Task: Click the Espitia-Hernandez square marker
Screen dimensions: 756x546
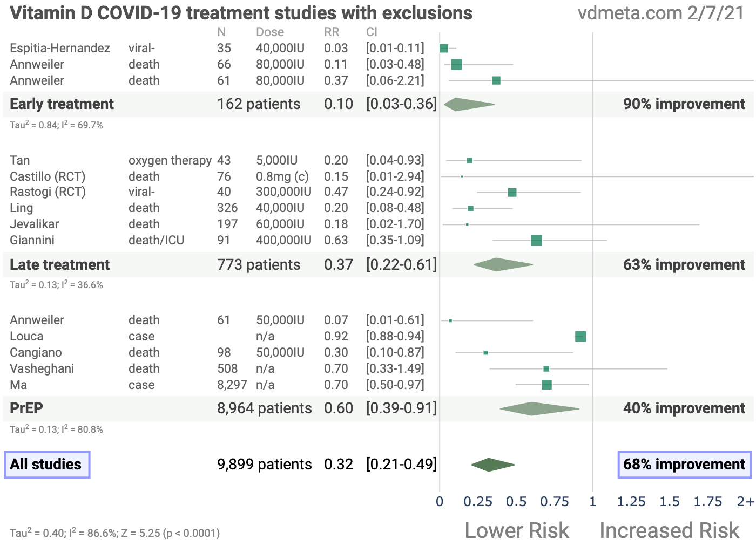Action: [x=444, y=49]
